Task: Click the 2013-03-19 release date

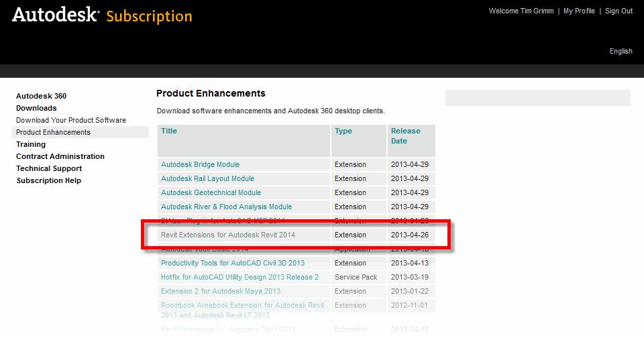Action: pyautogui.click(x=410, y=277)
